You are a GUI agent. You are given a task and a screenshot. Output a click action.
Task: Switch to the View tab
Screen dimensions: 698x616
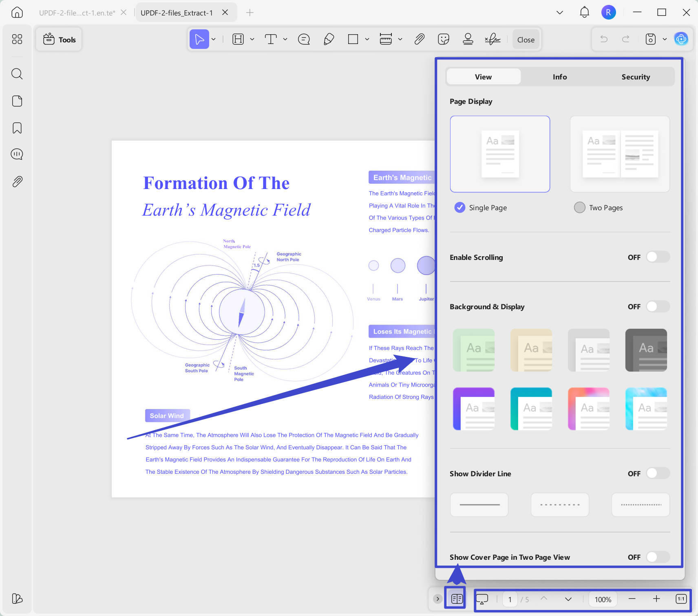coord(484,77)
